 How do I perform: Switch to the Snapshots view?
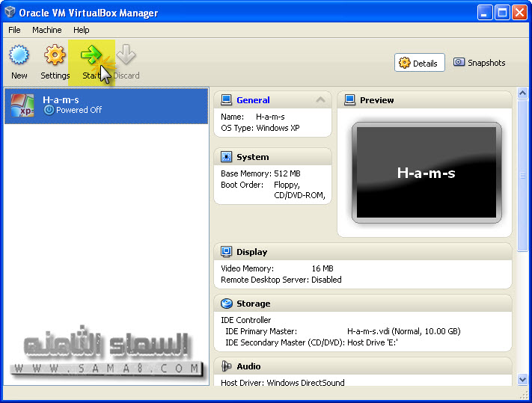point(480,63)
